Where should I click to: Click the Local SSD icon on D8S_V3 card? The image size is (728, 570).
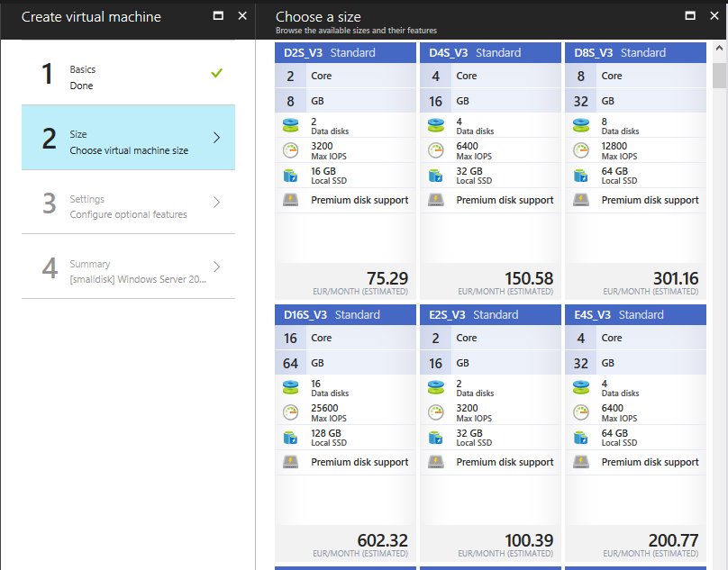(x=581, y=176)
